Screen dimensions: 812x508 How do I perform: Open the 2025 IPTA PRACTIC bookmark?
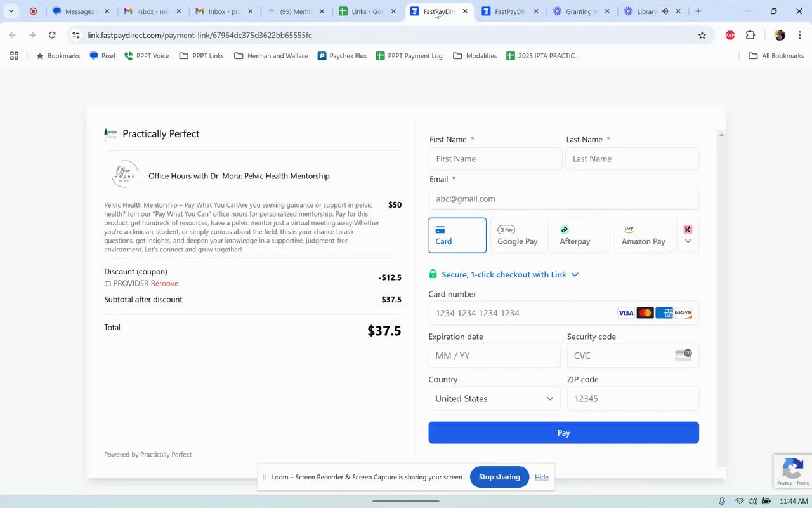pyautogui.click(x=542, y=56)
